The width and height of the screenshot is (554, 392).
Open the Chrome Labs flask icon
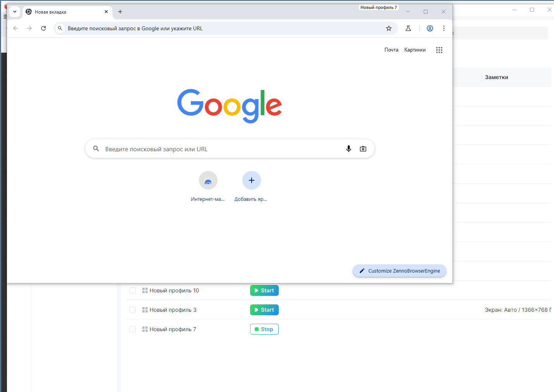(408, 28)
